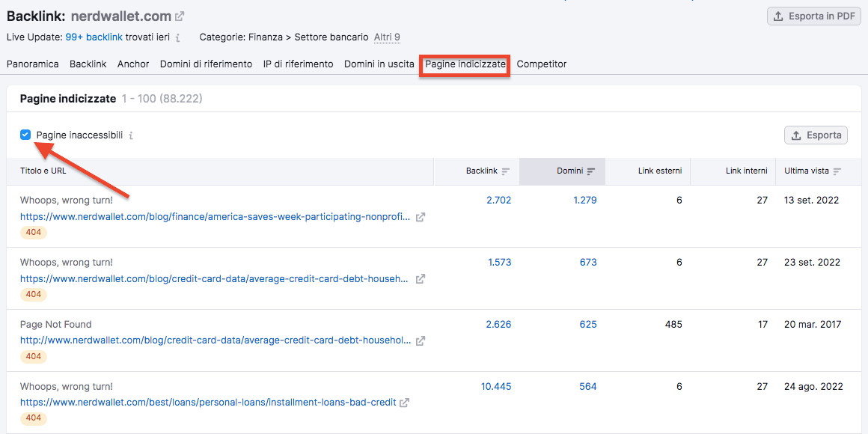Screen dimensions: 868x434
Task: Sort by Domini column icon
Action: click(x=591, y=171)
